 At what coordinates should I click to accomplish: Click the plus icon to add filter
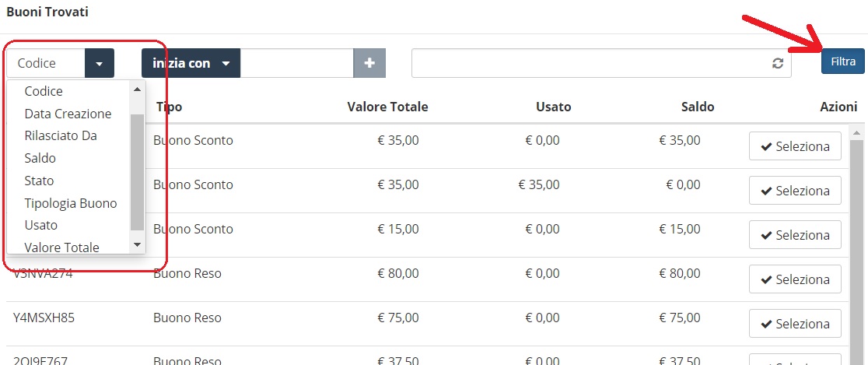pyautogui.click(x=369, y=63)
